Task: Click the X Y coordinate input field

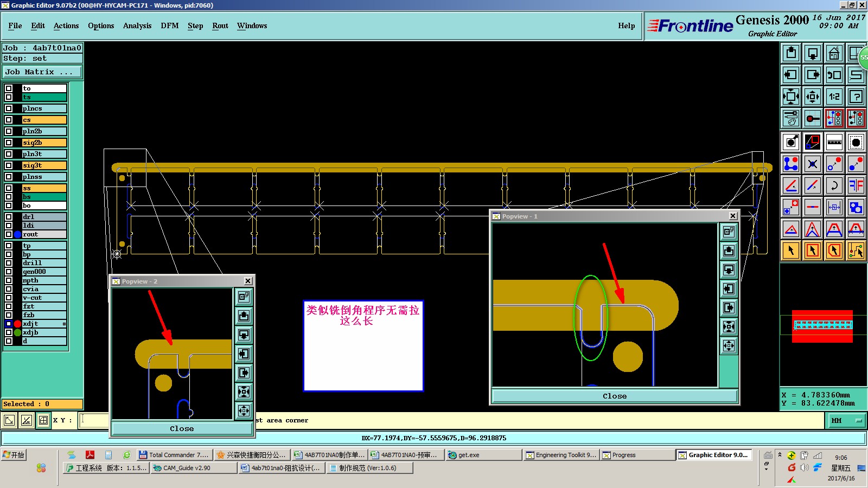Action: pyautogui.click(x=94, y=420)
